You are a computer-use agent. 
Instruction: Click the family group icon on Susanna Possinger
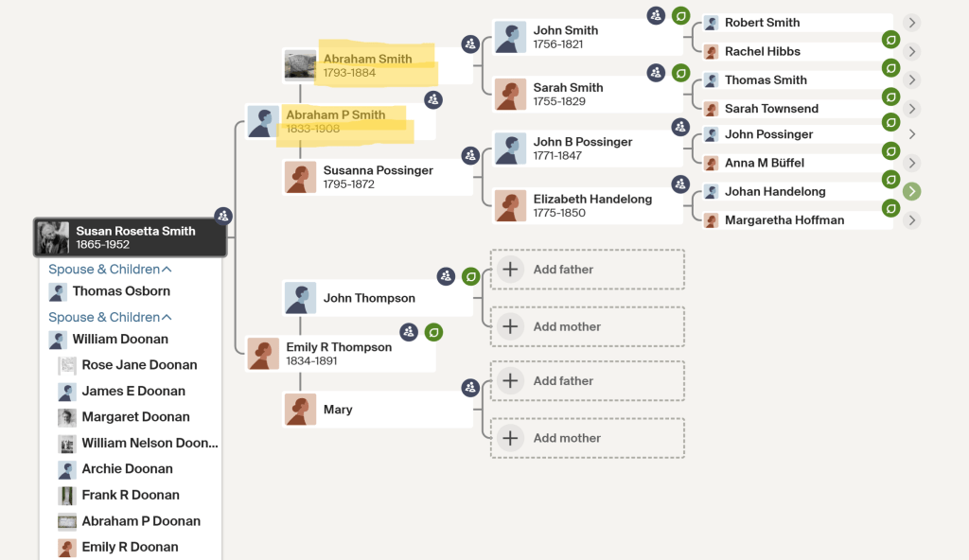coord(470,155)
